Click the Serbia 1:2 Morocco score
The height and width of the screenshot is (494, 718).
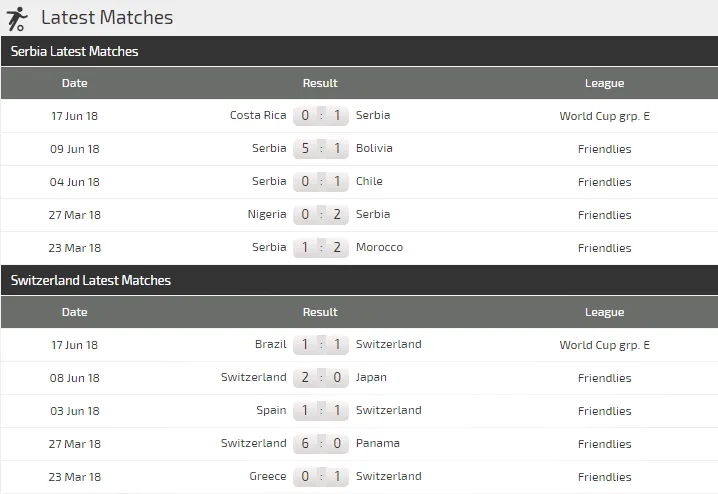[321, 247]
